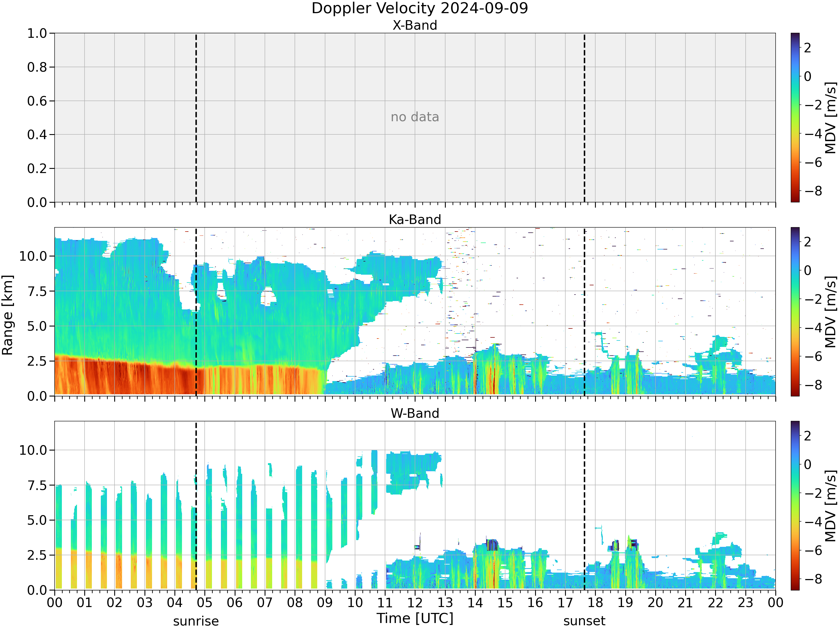This screenshot has width=840, height=630.
Task: Select the W-Band panel title
Action: point(415,413)
